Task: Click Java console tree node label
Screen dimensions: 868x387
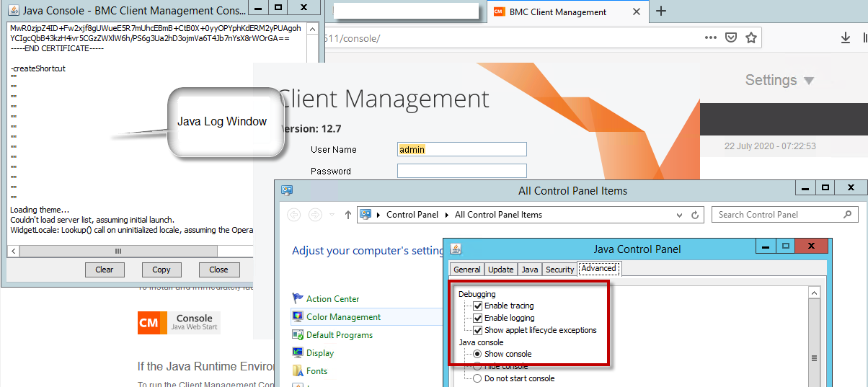Action: (x=481, y=342)
